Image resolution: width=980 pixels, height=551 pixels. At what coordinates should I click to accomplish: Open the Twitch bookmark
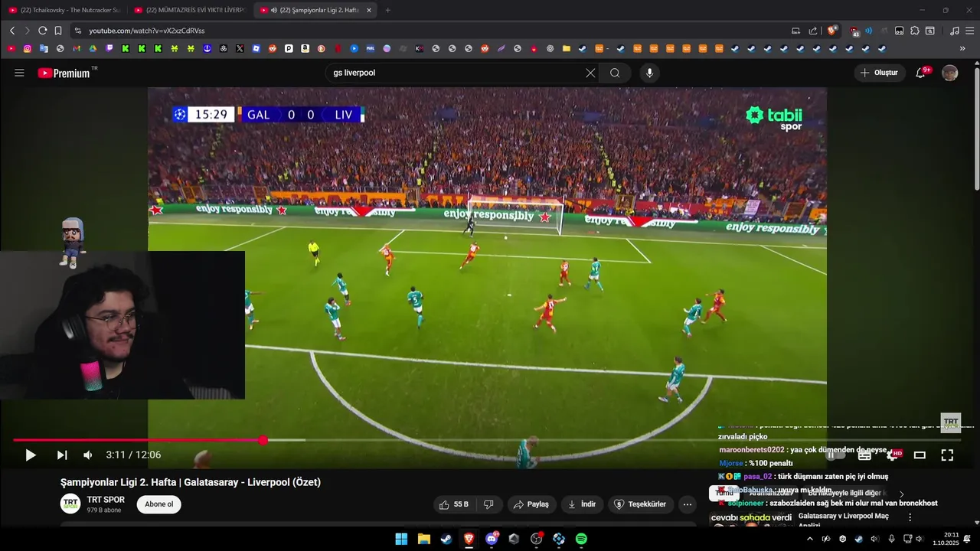click(x=109, y=48)
